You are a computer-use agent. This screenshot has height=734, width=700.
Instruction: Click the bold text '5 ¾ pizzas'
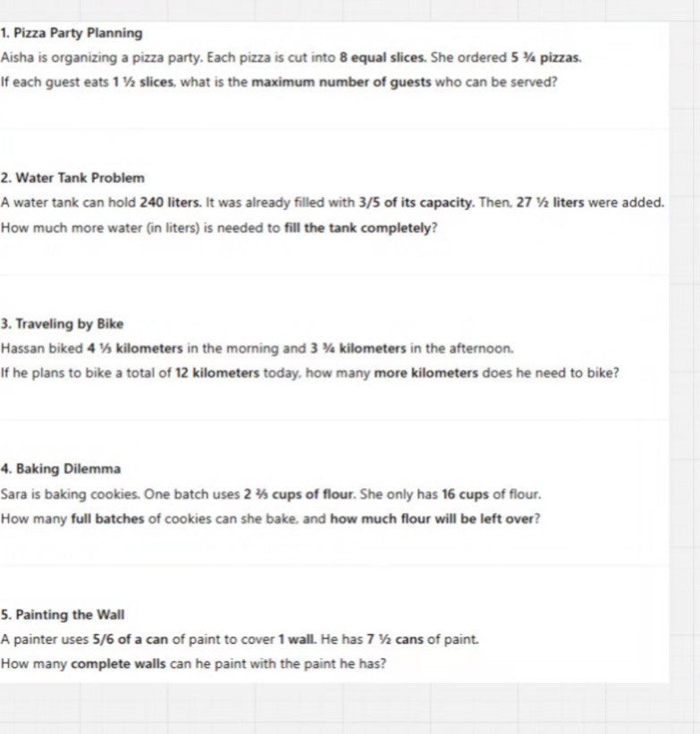[x=545, y=57]
